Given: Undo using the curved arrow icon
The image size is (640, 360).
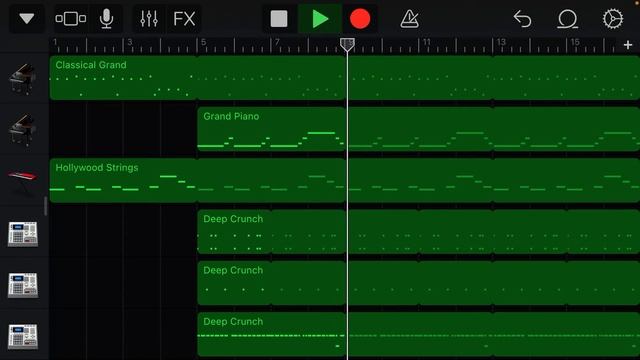Looking at the screenshot, I should pos(522,19).
